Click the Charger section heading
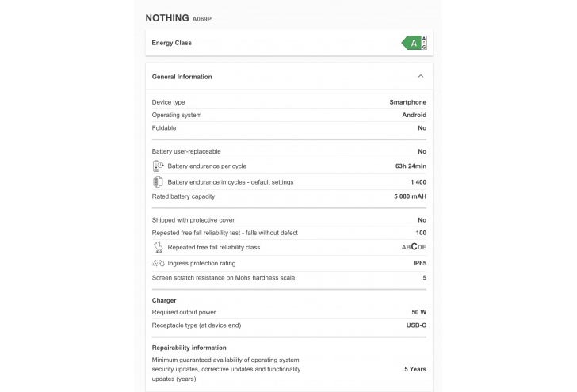The height and width of the screenshot is (392, 577). [x=164, y=300]
